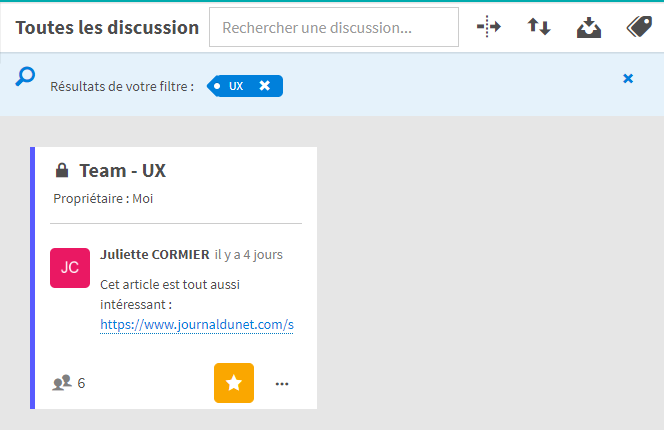The height and width of the screenshot is (430, 664).
Task: Open the tags filter icon
Action: [639, 27]
